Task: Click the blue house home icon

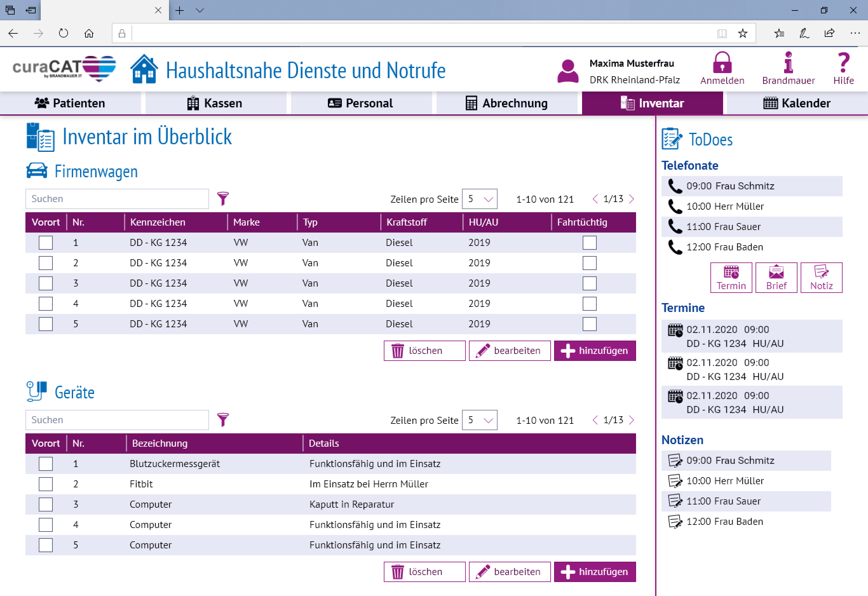Action: coord(144,69)
